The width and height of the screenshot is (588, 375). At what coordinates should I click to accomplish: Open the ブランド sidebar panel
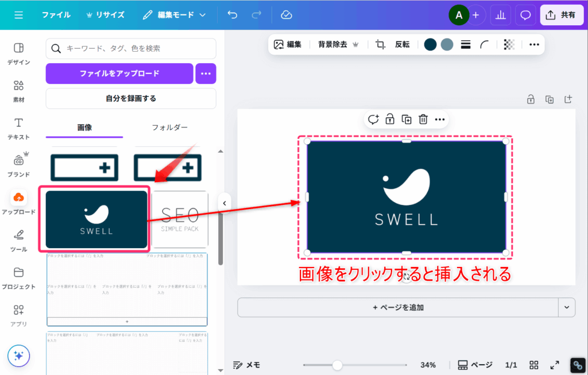(x=18, y=165)
